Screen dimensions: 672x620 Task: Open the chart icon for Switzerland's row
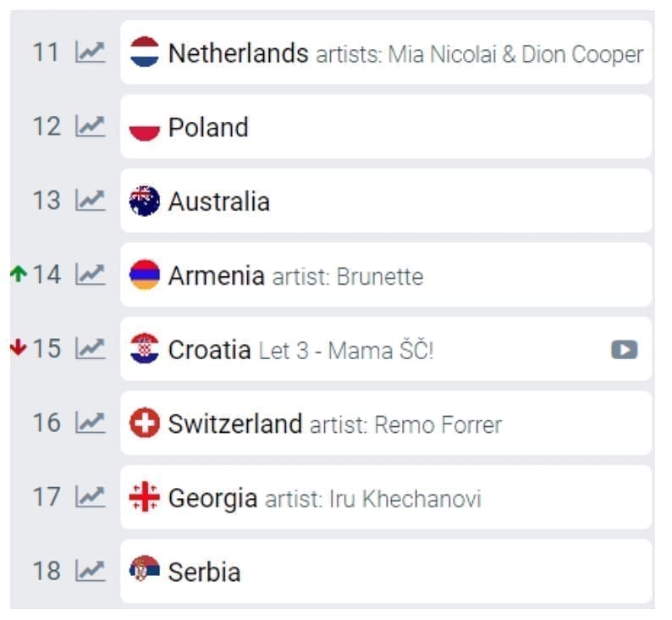[x=90, y=423]
